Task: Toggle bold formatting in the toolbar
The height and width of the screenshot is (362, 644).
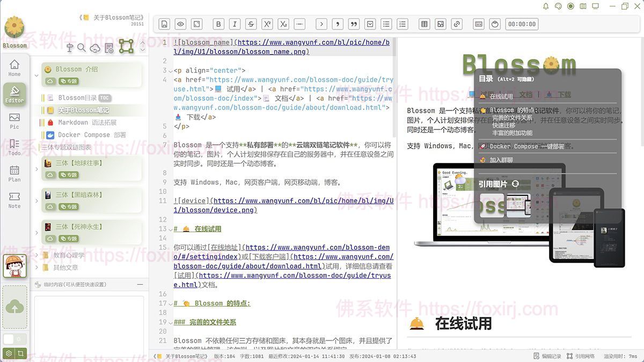Action: click(218, 24)
